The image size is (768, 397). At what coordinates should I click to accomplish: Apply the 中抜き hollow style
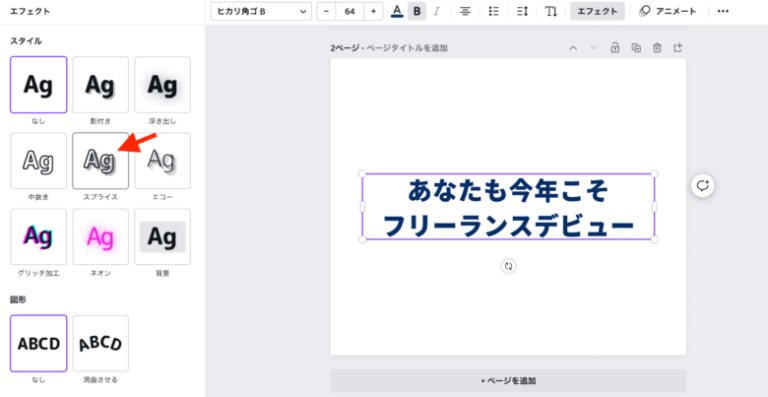tap(38, 161)
